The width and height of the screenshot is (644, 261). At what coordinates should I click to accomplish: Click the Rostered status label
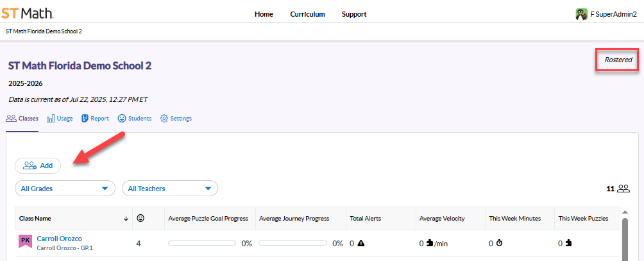(x=618, y=60)
